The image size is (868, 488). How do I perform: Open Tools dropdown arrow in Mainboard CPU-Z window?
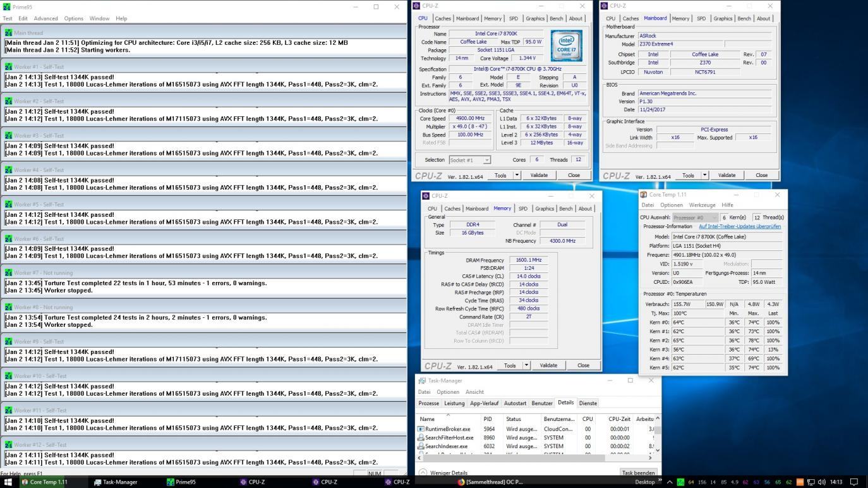[704, 175]
